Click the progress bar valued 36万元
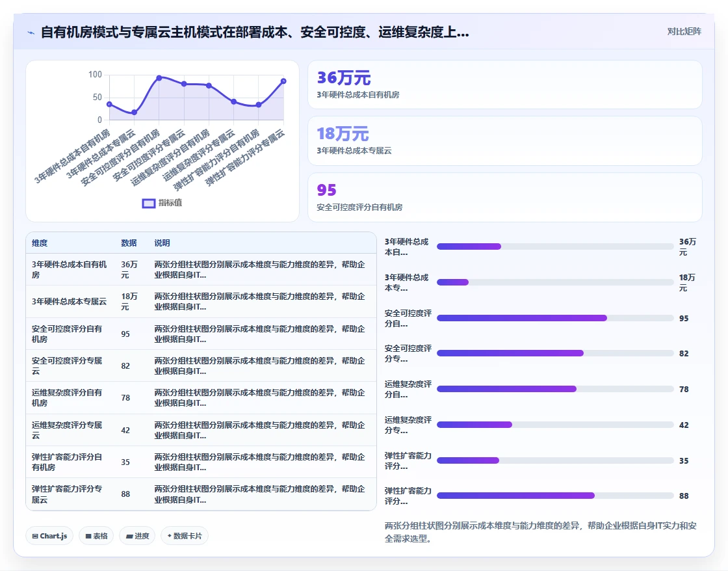This screenshot has width=728, height=571. click(555, 246)
